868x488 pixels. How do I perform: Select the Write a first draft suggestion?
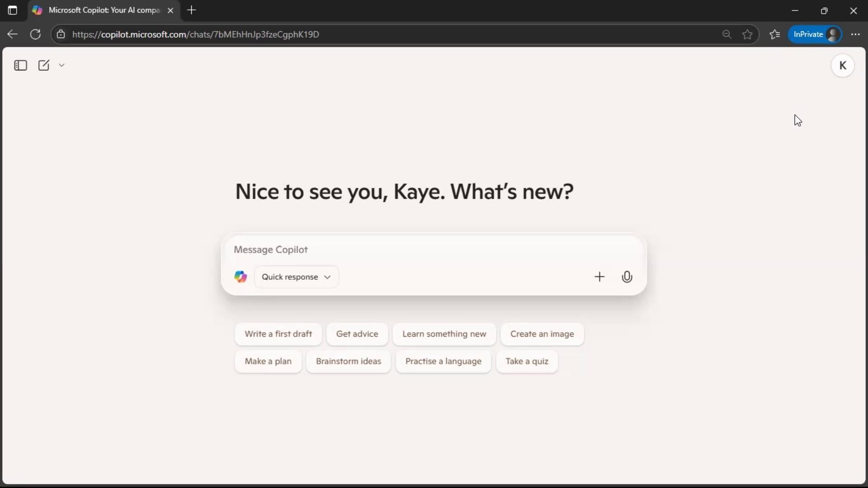pos(278,334)
